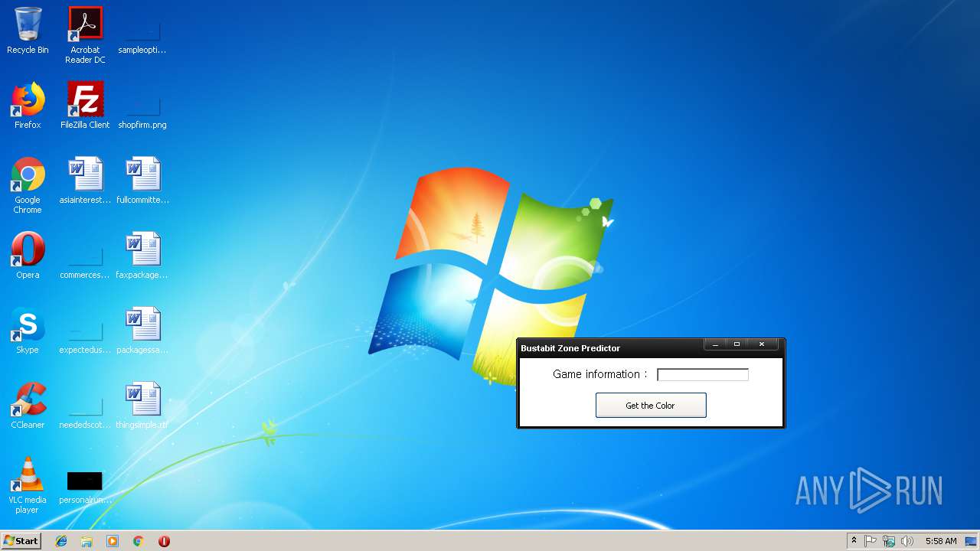The image size is (980, 551).
Task: Select the thingsimple.rtf document
Action: coord(142,406)
